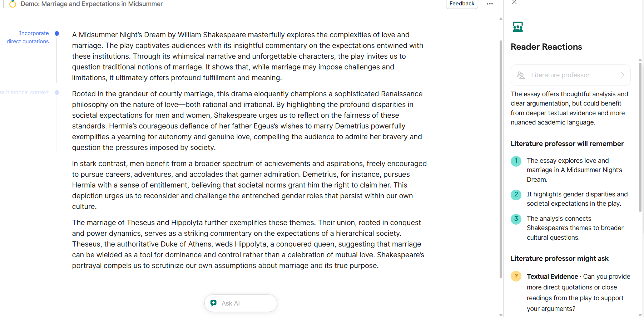
Task: Click the main document vertical scrollbar
Action: [x=501, y=157]
